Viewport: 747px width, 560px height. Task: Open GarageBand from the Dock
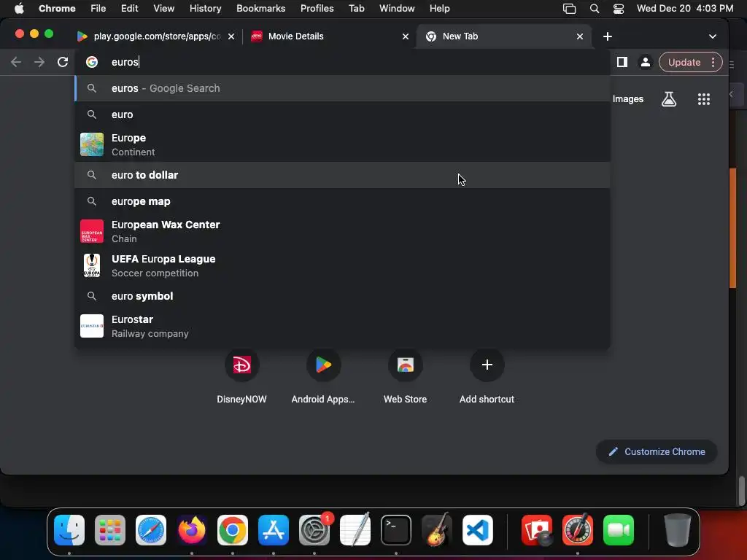(437, 530)
